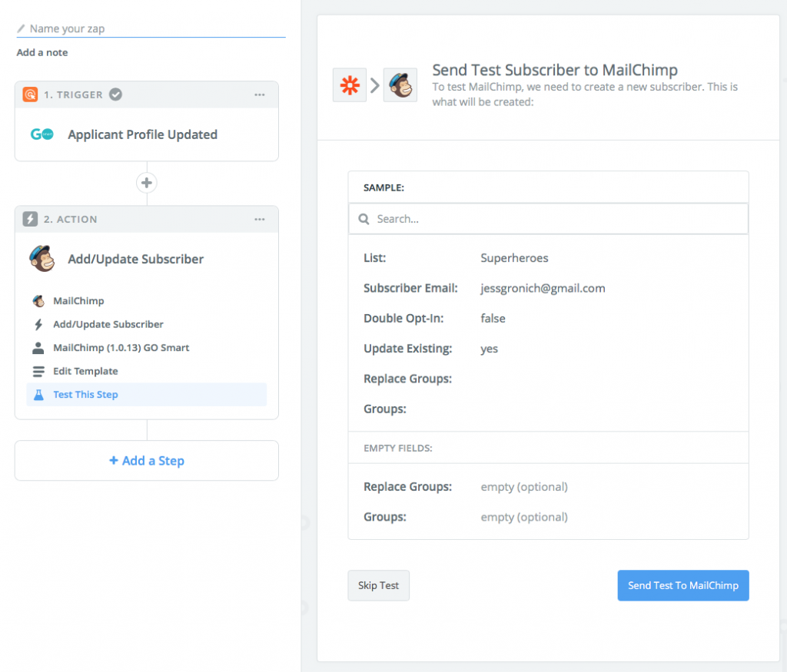Insert a step with the plus circle
Image resolution: width=787 pixels, height=672 pixels.
(x=146, y=183)
